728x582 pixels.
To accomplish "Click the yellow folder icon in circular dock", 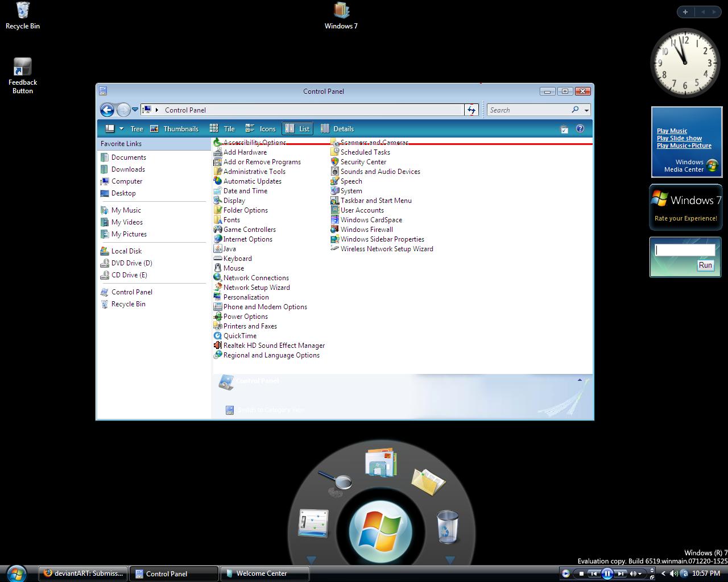I will (x=428, y=481).
